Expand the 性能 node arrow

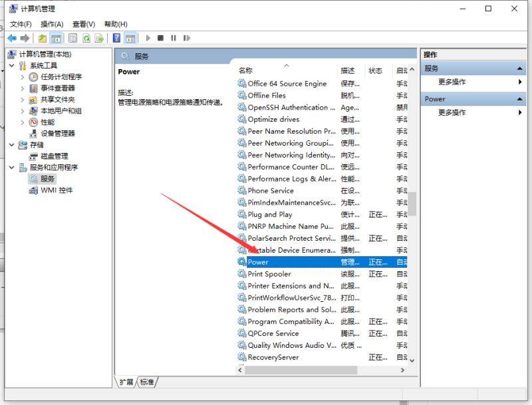[x=23, y=122]
